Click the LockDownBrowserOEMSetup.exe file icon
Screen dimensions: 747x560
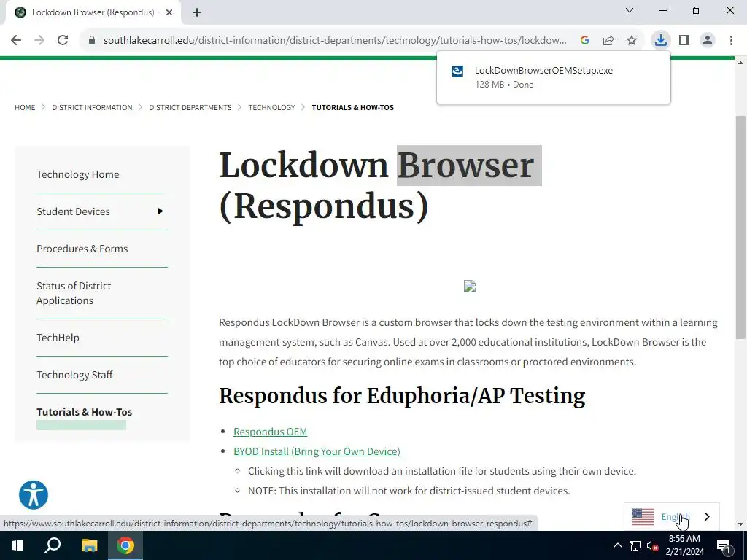457,71
